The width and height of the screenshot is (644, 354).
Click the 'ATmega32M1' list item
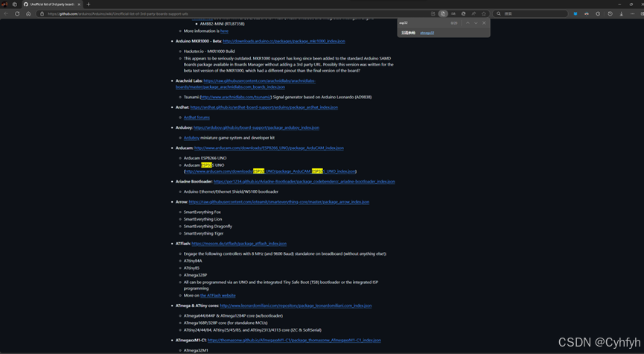click(196, 350)
